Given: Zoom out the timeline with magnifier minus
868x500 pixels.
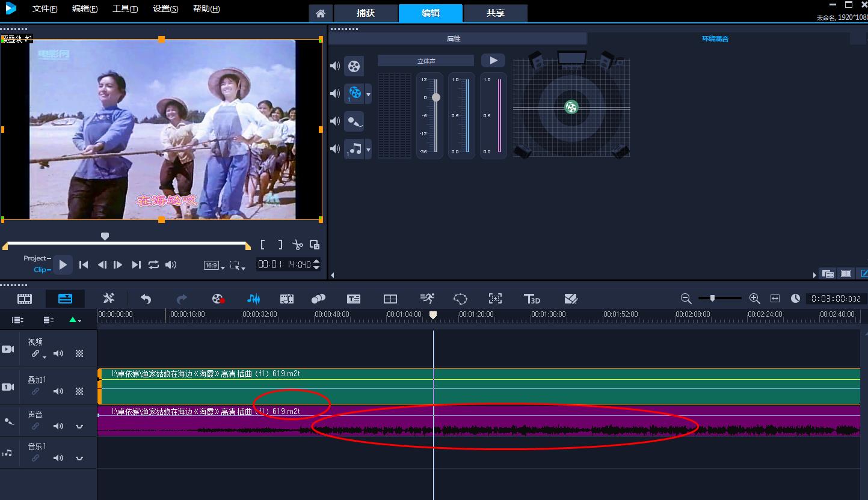Looking at the screenshot, I should pyautogui.click(x=686, y=298).
